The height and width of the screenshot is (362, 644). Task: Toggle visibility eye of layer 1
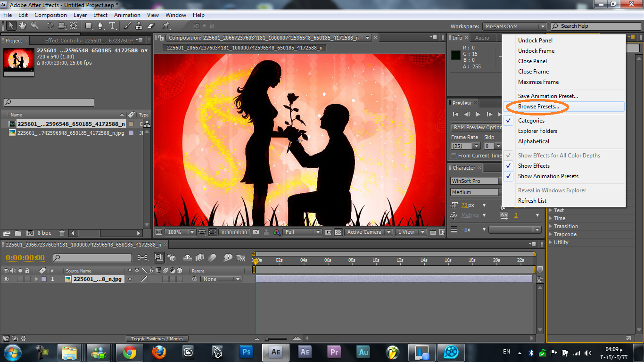tap(6, 279)
